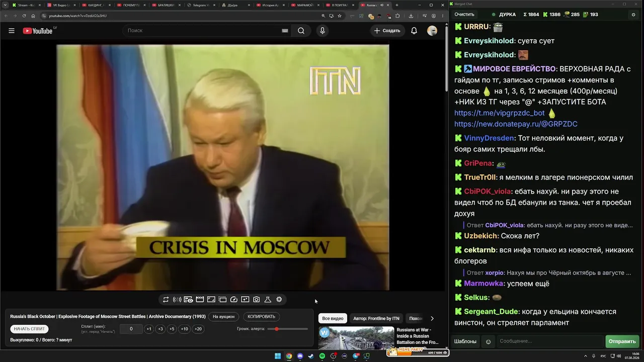Viewport: 644px width, 362px height.
Task: Add 3 minutes to the split
Action: click(x=160, y=329)
